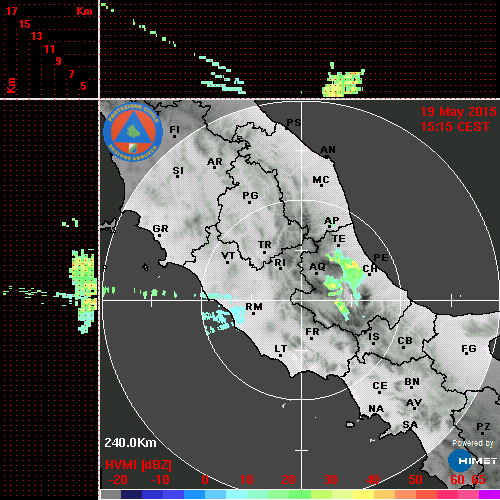Click the 15:15 CEST time label

455,127
